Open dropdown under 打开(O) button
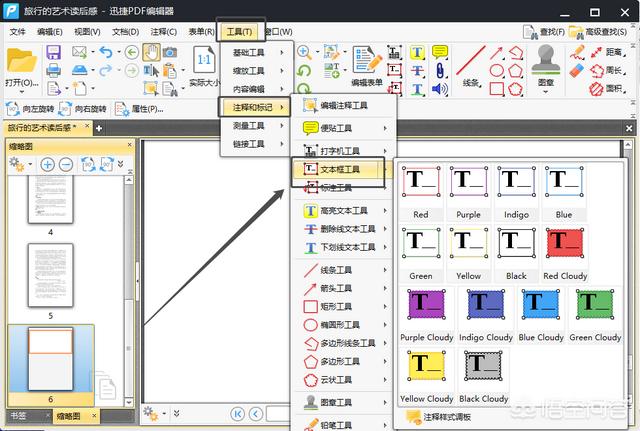This screenshot has height=431, width=640. [x=22, y=91]
